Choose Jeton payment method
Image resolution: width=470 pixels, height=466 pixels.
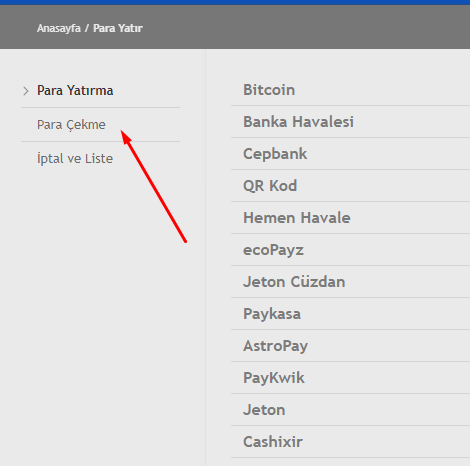[x=350, y=410]
